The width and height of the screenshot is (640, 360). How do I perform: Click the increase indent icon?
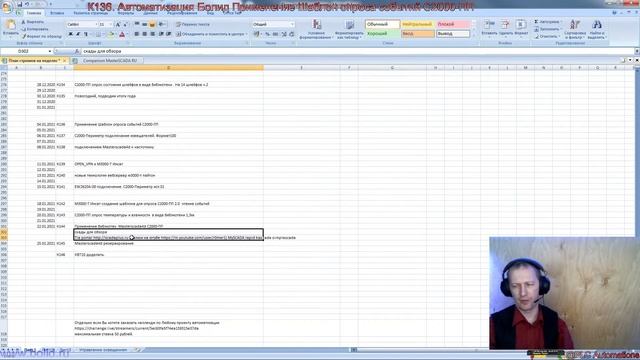[168, 34]
